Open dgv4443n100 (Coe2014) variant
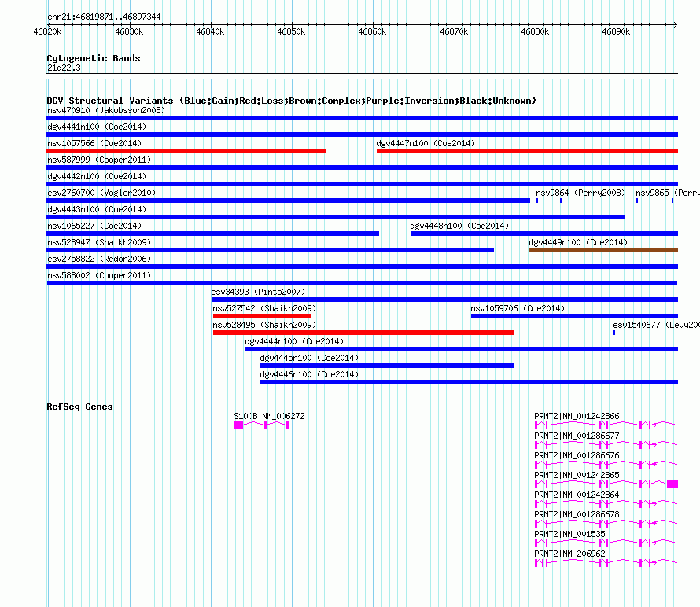Image resolution: width=700 pixels, height=607 pixels. [x=336, y=217]
